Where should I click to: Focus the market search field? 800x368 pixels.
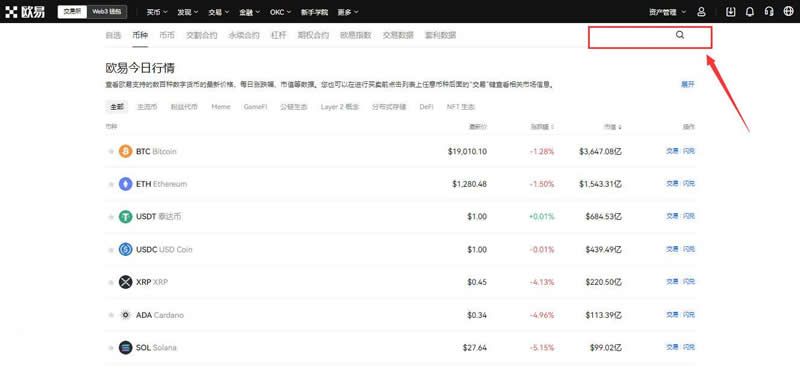650,38
